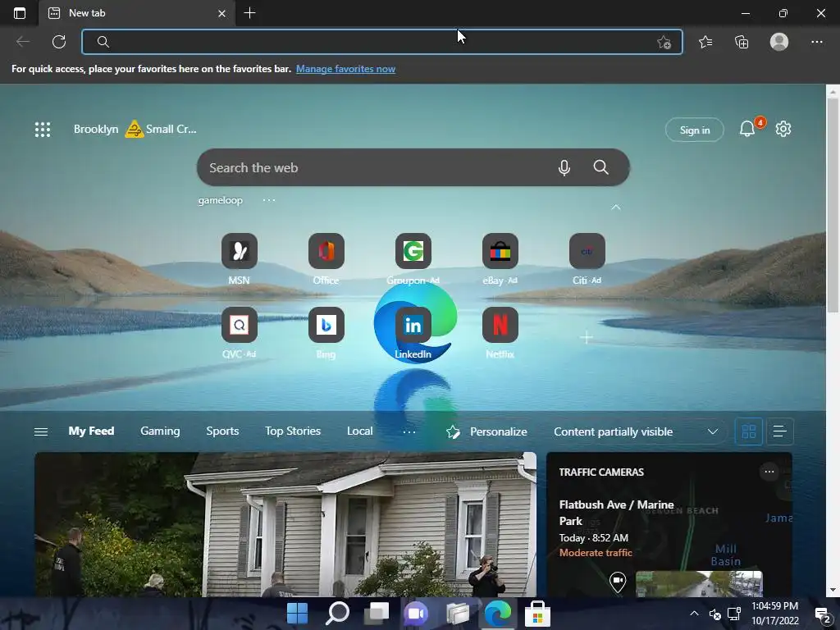Image resolution: width=840 pixels, height=630 pixels.
Task: Open Flatbush Ave / Marine Park traffic
Action: point(616,513)
